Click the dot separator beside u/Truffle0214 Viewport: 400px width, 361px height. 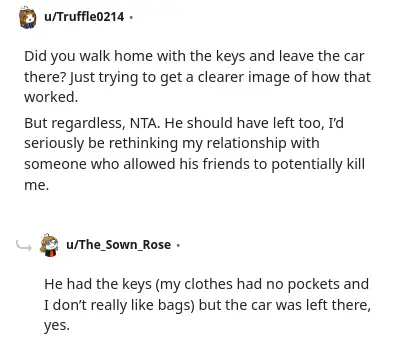pyautogui.click(x=131, y=17)
